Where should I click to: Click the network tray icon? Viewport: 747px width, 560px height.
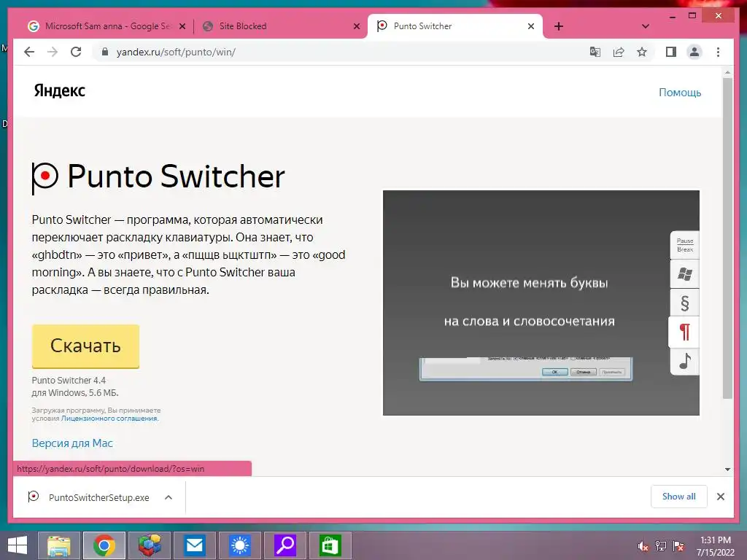coord(661,546)
